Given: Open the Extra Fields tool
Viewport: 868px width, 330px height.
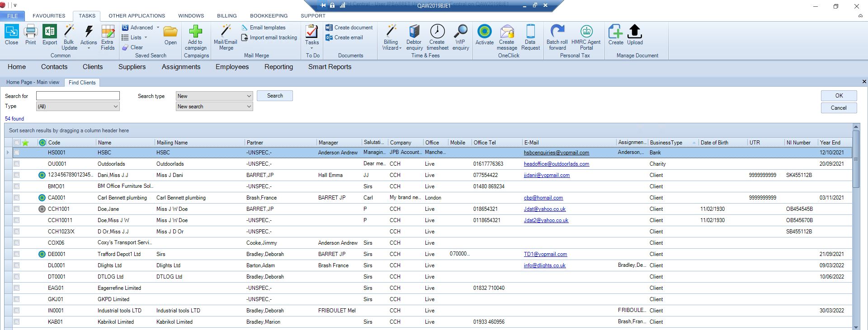Looking at the screenshot, I should point(108,37).
